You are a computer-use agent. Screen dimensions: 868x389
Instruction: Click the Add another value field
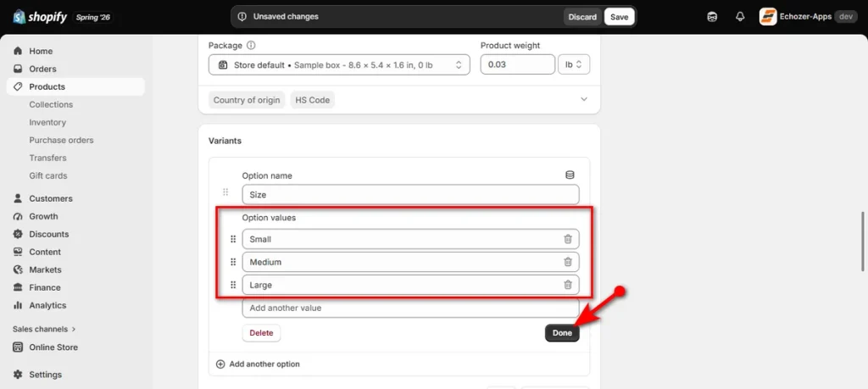411,308
